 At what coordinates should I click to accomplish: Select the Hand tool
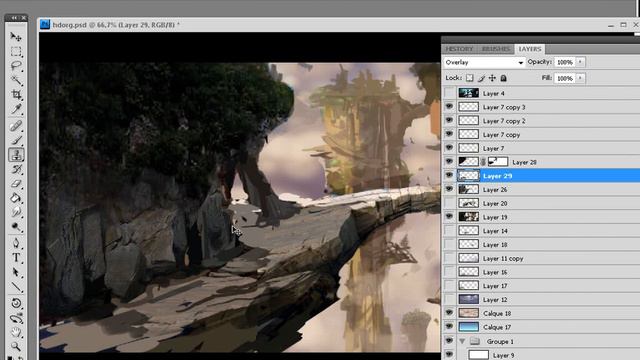[x=16, y=332]
